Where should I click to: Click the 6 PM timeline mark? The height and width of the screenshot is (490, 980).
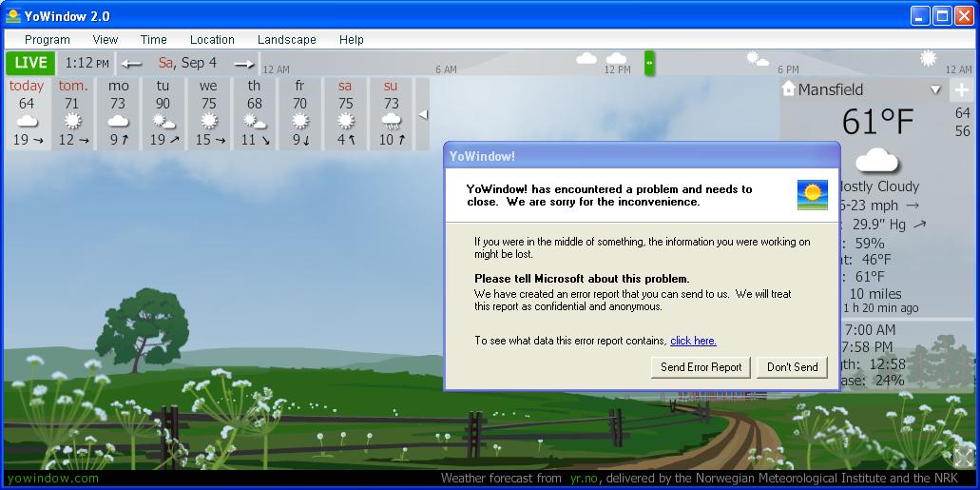pyautogui.click(x=788, y=69)
